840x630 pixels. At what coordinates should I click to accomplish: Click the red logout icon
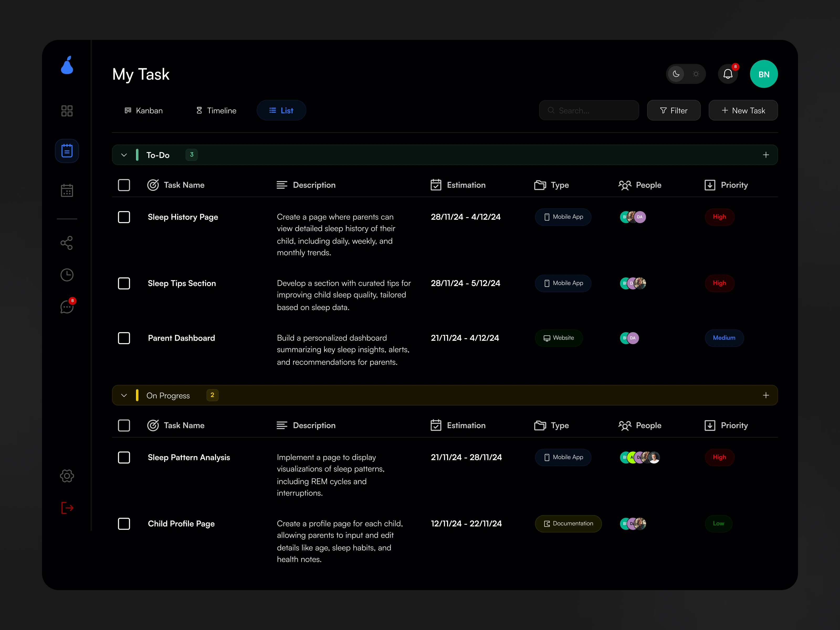pyautogui.click(x=67, y=508)
